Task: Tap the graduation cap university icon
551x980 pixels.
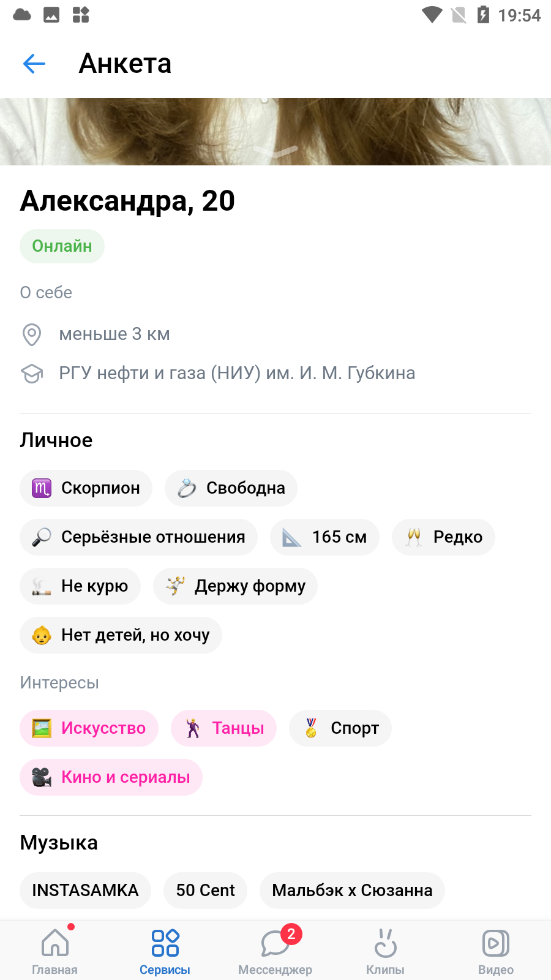Action: 32,373
